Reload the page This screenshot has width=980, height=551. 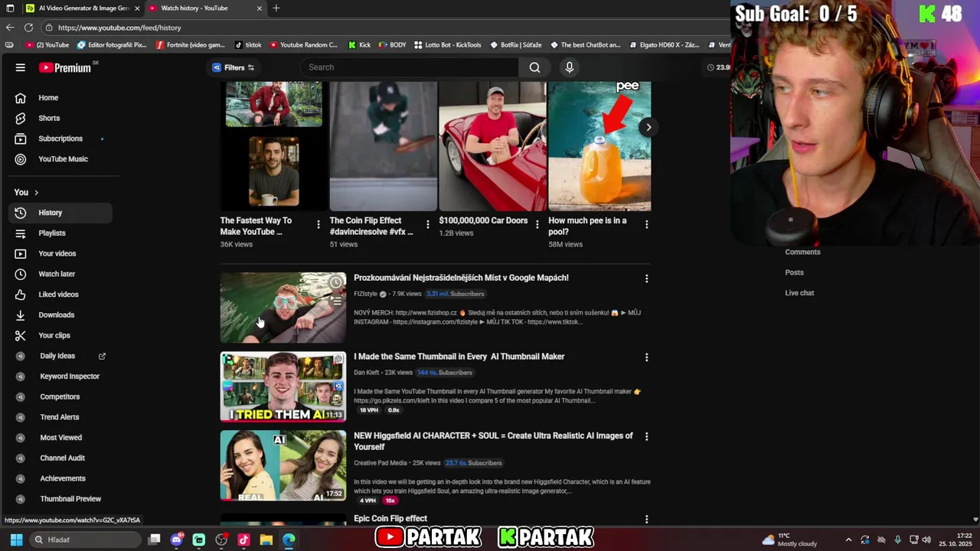click(29, 28)
